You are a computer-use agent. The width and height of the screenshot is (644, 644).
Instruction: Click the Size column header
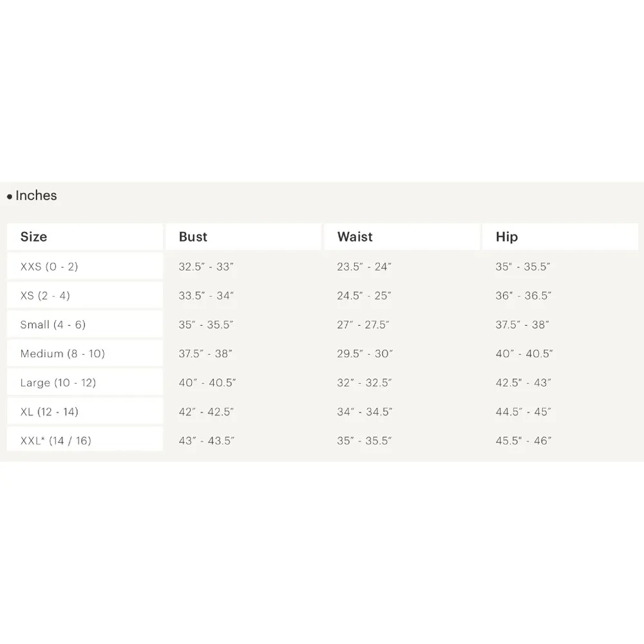(33, 237)
